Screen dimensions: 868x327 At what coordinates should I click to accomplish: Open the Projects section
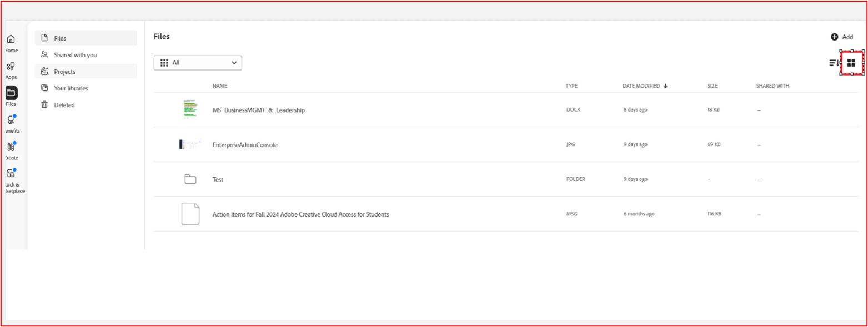[64, 72]
